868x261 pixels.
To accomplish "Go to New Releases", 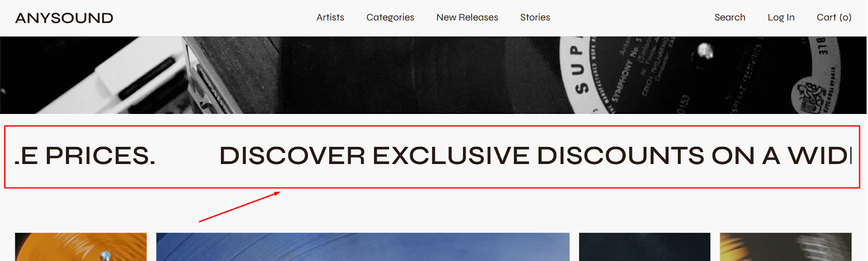I will (467, 17).
